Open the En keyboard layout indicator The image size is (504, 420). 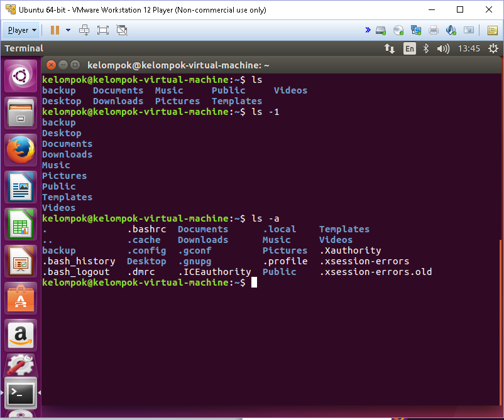(410, 48)
